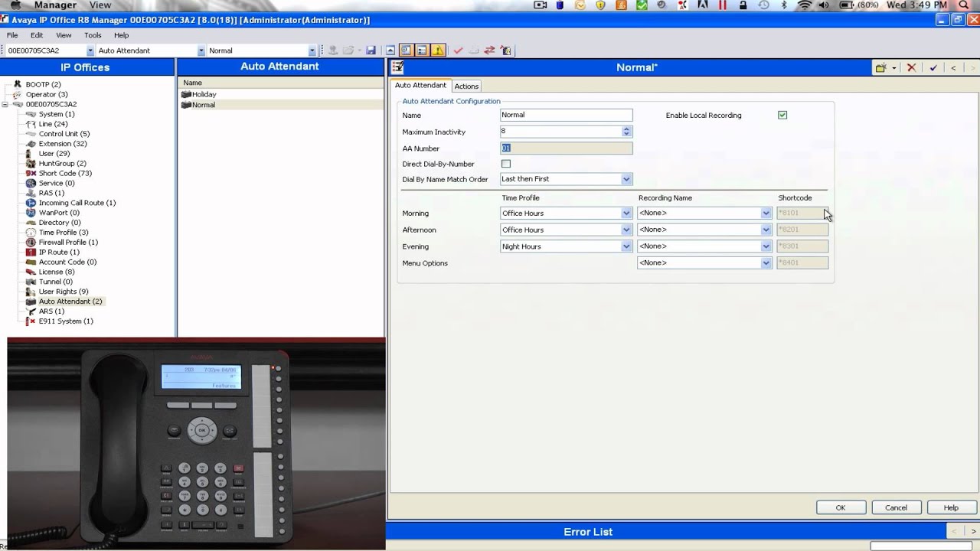This screenshot has width=980, height=551.
Task: Open Time Profile (3) in the tree
Action: point(64,233)
